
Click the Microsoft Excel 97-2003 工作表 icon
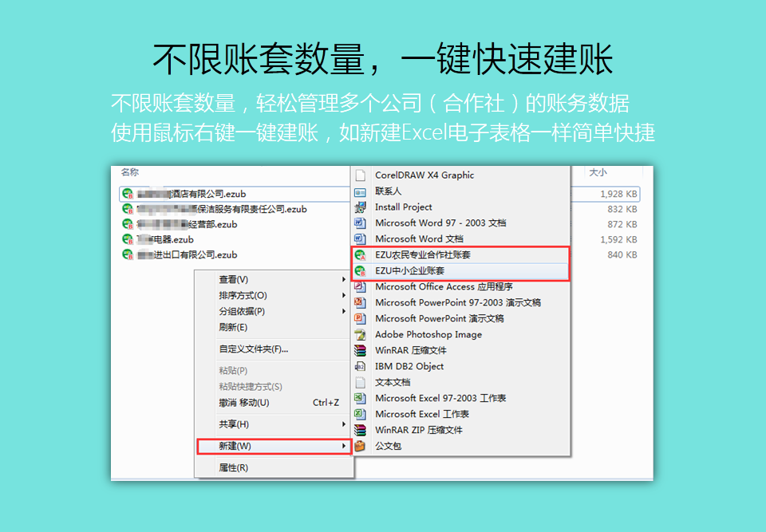361,398
